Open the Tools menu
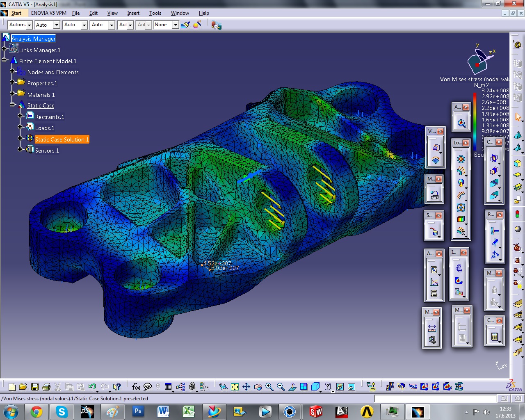 [x=155, y=13]
